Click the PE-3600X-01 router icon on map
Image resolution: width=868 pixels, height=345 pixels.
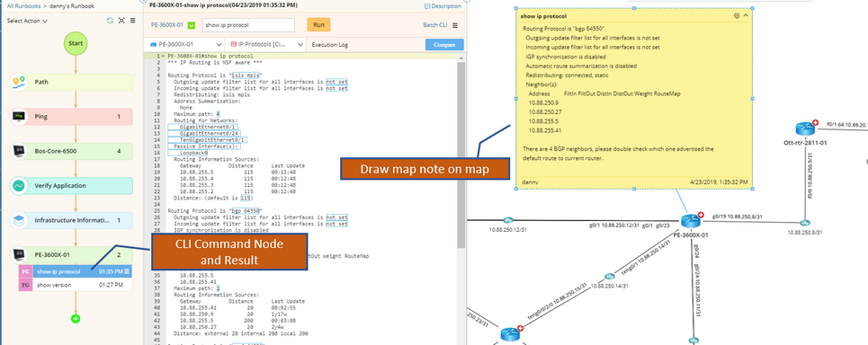point(691,220)
